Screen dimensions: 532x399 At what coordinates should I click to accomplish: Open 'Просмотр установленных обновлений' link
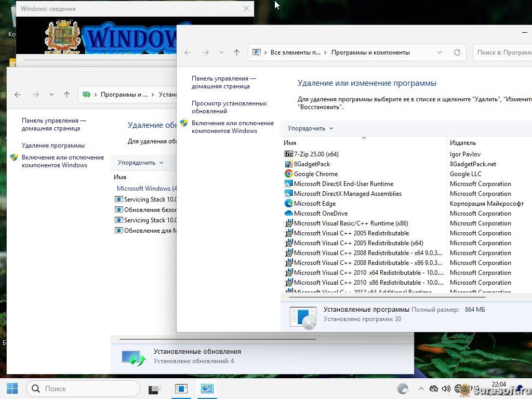click(229, 107)
